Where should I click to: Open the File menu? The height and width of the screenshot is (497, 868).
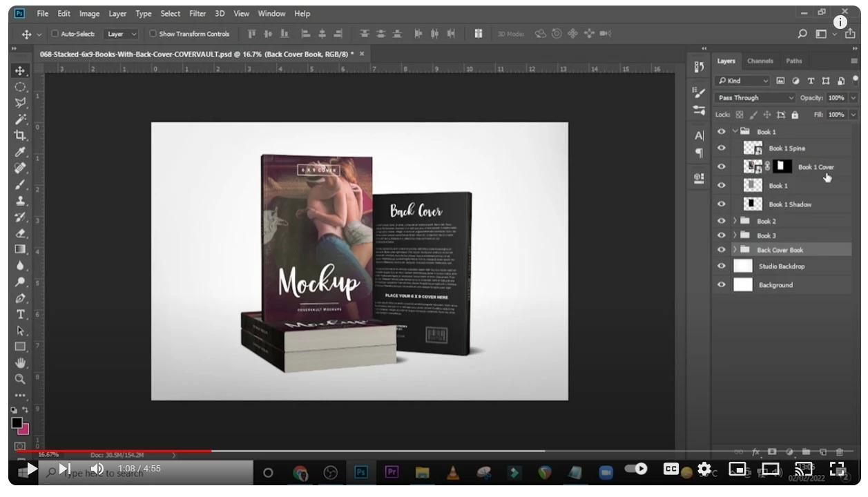click(x=43, y=13)
